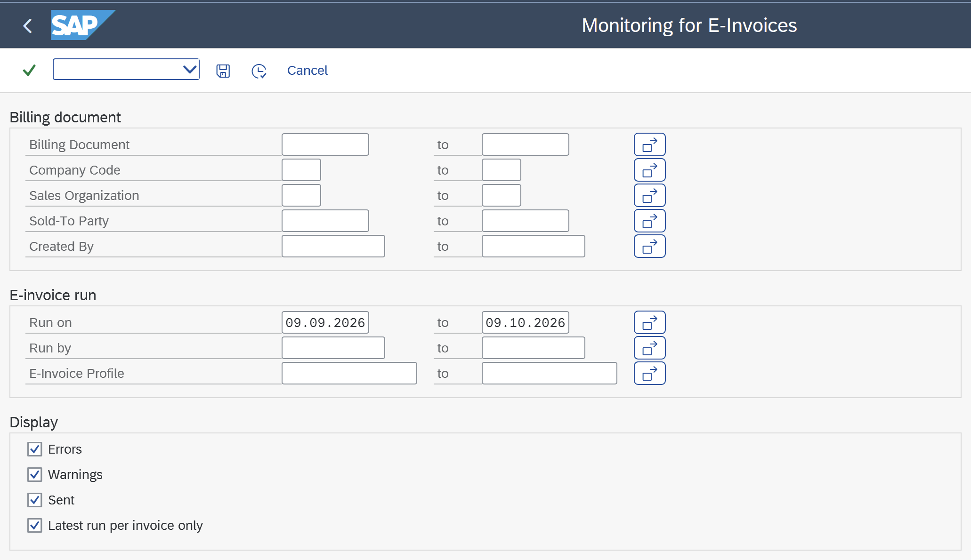Image resolution: width=971 pixels, height=560 pixels.
Task: Open multiple selection for Run by
Action: 649,348
